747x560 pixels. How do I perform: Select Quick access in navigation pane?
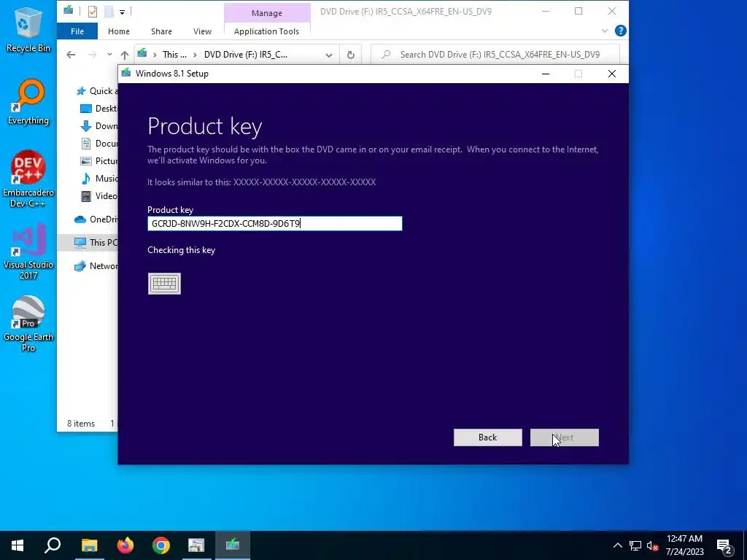(x=98, y=91)
